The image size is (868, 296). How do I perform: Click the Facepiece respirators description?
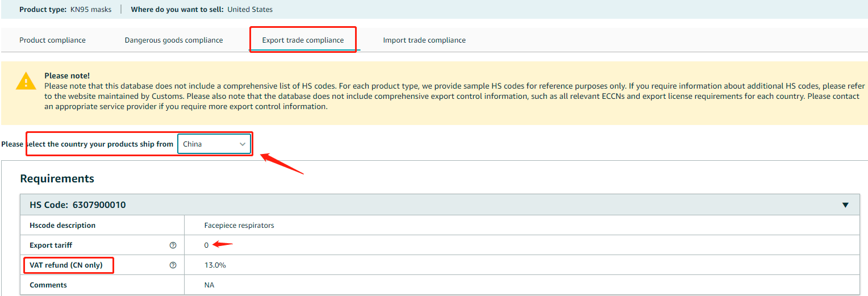click(239, 226)
